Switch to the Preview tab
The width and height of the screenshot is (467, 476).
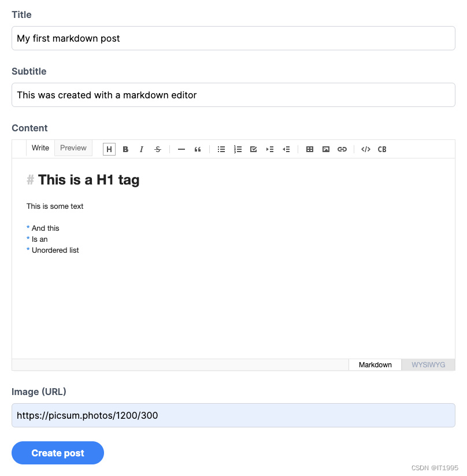[x=73, y=148]
